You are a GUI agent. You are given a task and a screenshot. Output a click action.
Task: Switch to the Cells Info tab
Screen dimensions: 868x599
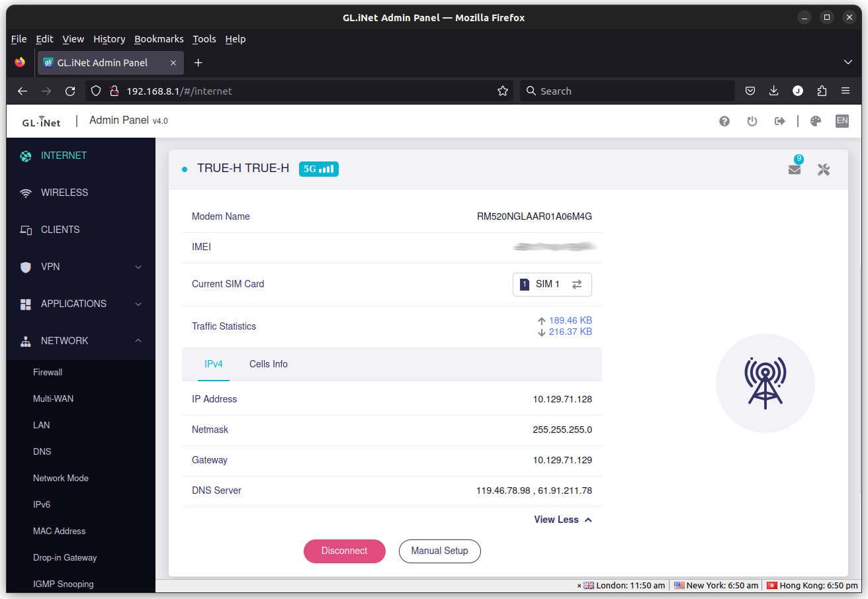point(269,364)
